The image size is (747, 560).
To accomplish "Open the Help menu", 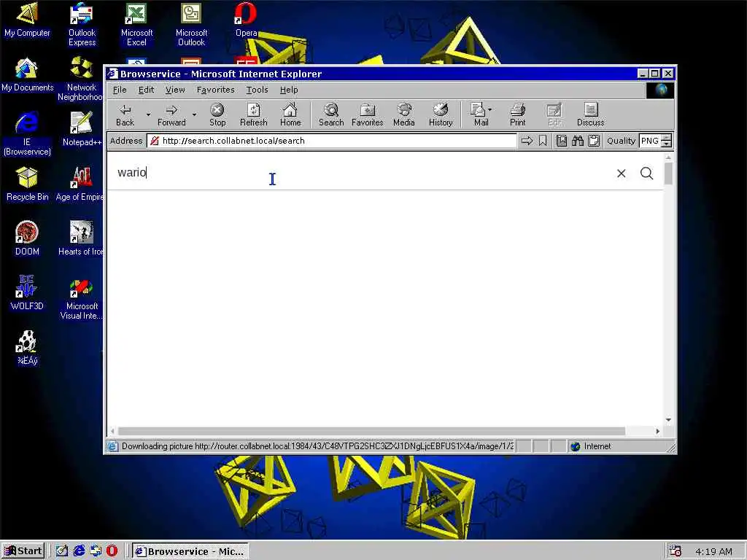I will (289, 90).
